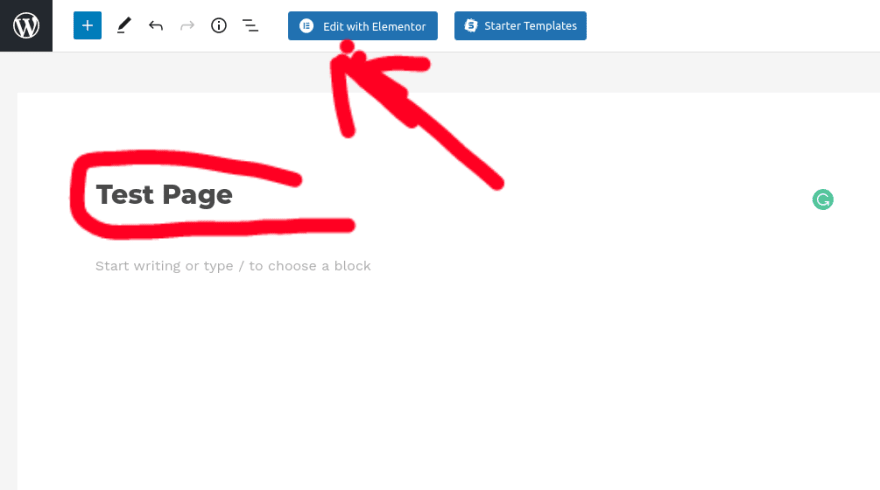The height and width of the screenshot is (490, 880).
Task: Select the pencil Tools icon
Action: [x=124, y=26]
